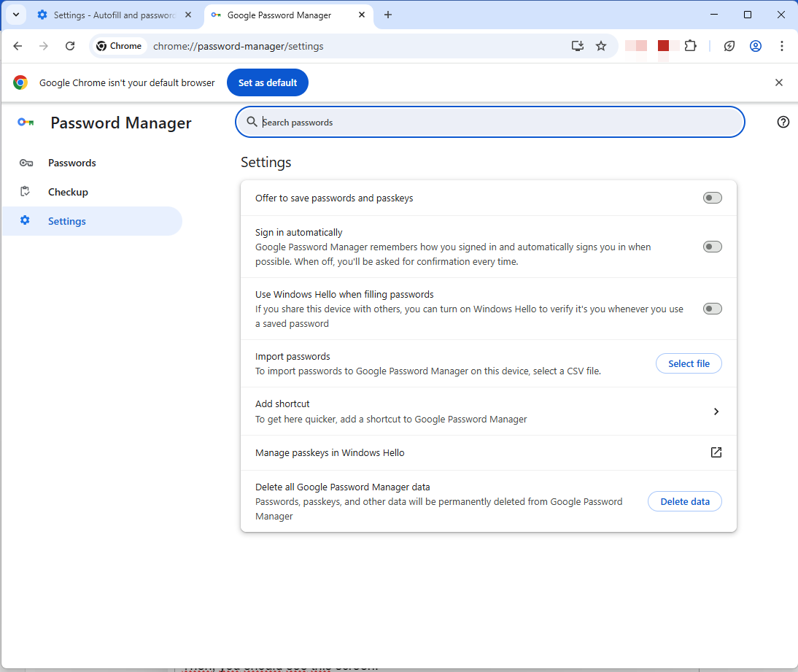Bookmark this page with star icon
This screenshot has height=672, width=798.
pos(601,46)
